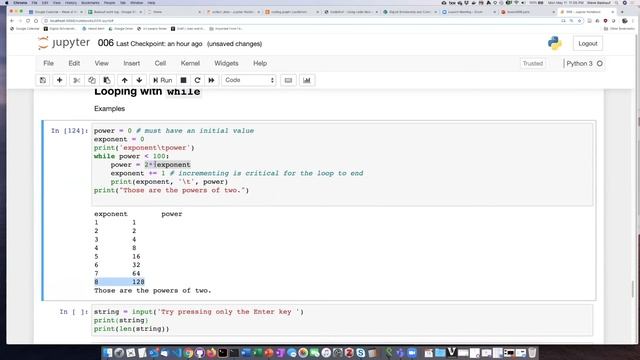Rename notebook by clicking title 006

click(105, 43)
